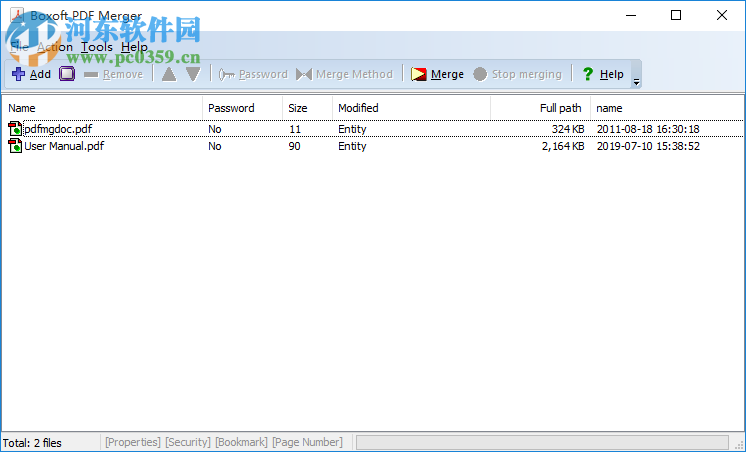Click the progress bar in the status bar
Screen dimensions: 746x452
(x=542, y=442)
